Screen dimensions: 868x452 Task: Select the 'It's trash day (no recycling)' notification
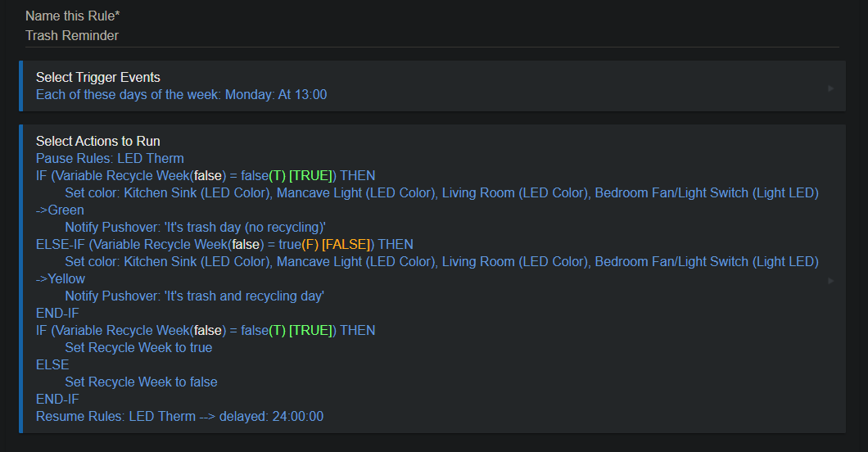pyautogui.click(x=196, y=227)
